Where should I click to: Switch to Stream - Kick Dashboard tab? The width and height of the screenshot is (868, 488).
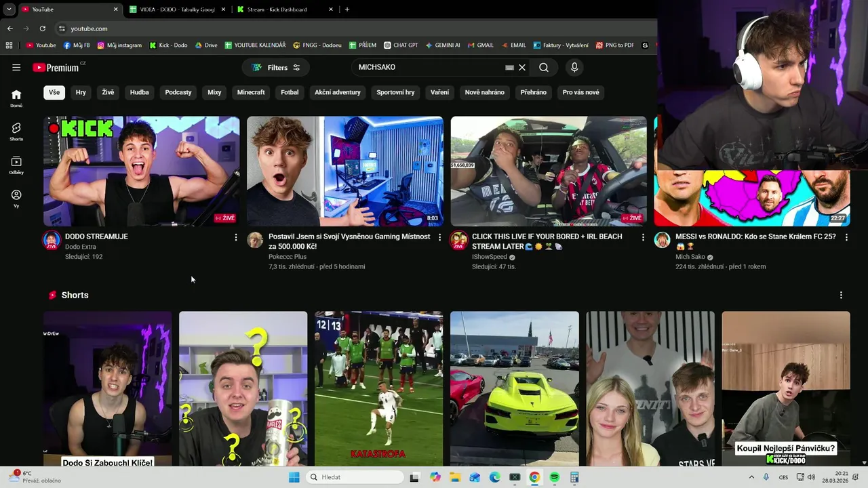click(x=285, y=9)
